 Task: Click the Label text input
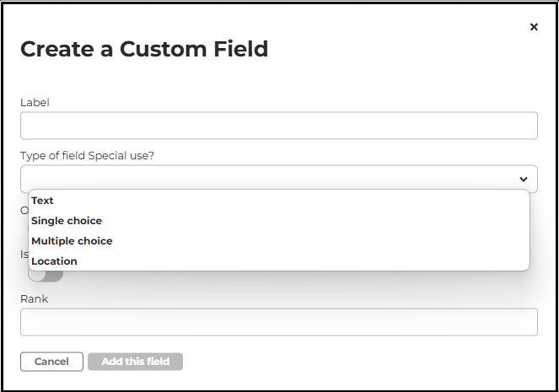278,126
